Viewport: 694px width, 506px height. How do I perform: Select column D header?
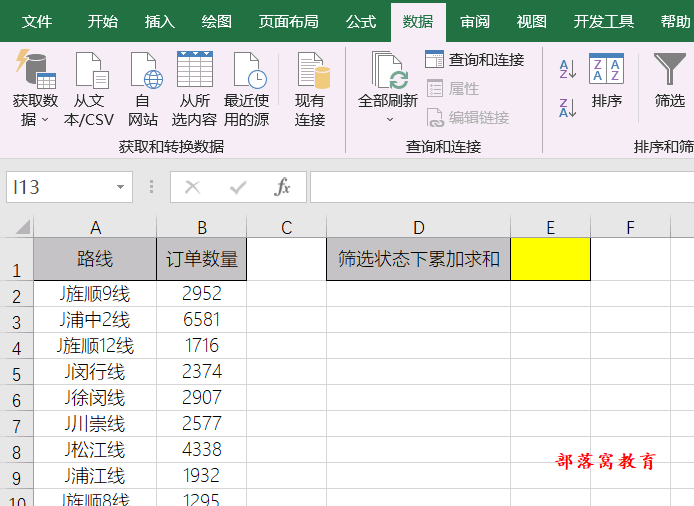pos(418,228)
